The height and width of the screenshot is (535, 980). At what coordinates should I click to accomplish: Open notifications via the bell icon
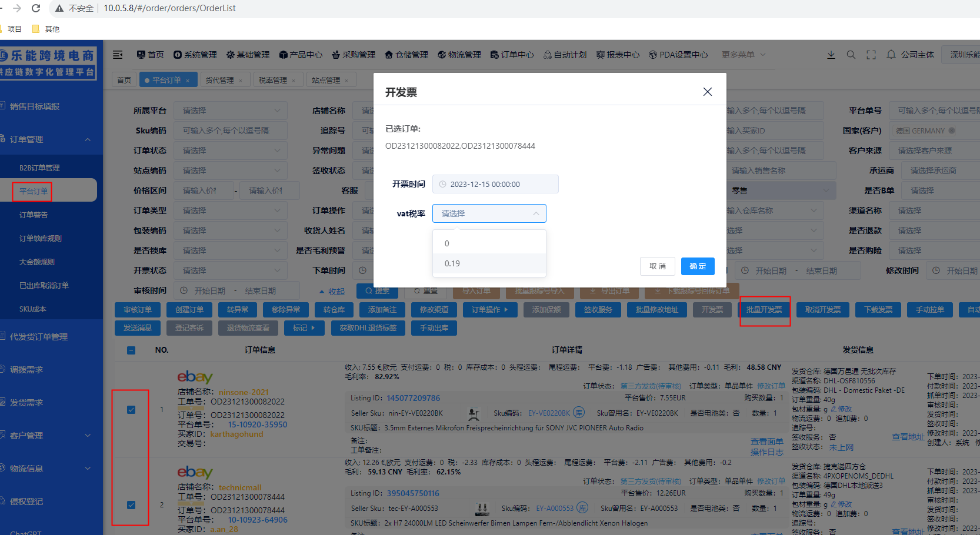[x=891, y=54]
